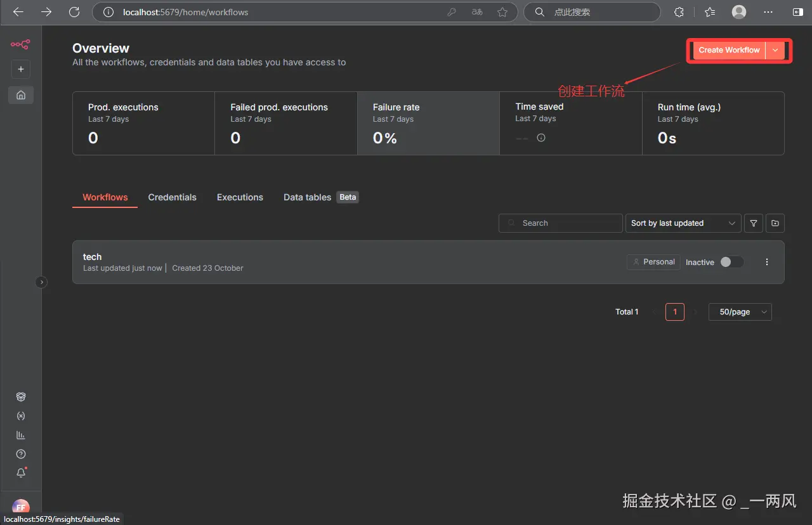Switch to the Executions tab
The width and height of the screenshot is (812, 525).
(x=240, y=197)
